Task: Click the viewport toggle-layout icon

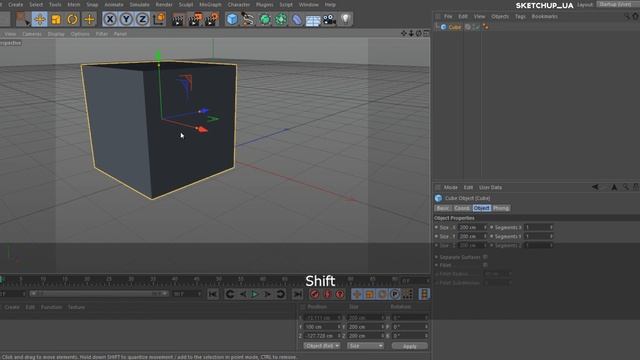Action: (x=426, y=33)
